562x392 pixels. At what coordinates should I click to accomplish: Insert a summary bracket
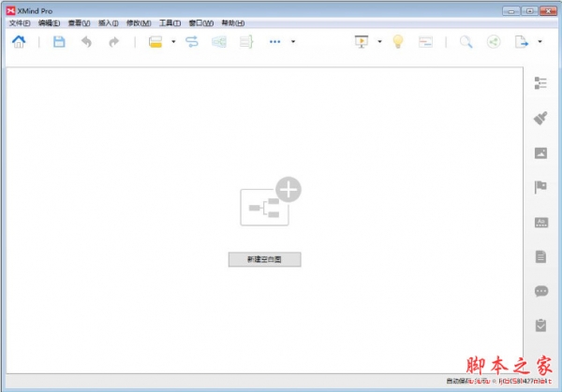(246, 42)
